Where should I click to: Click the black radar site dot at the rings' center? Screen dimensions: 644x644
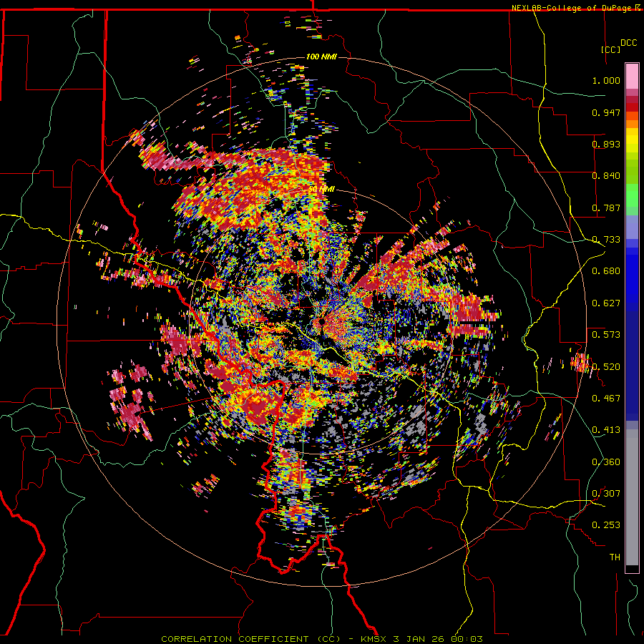pyautogui.click(x=323, y=322)
